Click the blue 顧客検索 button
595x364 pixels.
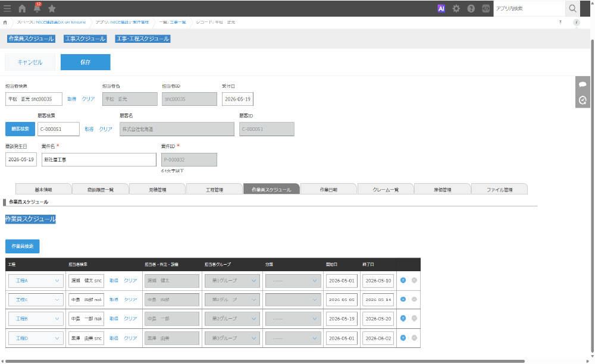tap(20, 129)
